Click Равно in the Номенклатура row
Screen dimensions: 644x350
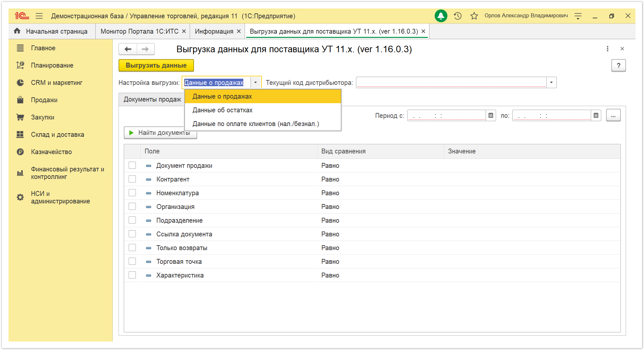pyautogui.click(x=330, y=193)
